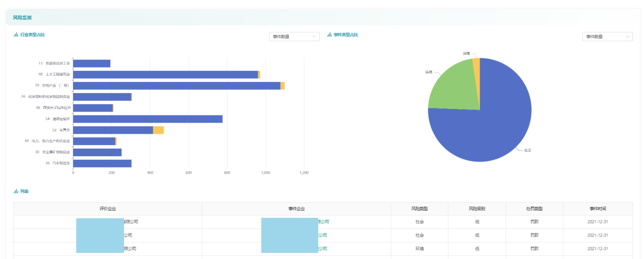
Task: Open the 事件数量 dropdown for the event type pie chart
Action: tap(607, 37)
